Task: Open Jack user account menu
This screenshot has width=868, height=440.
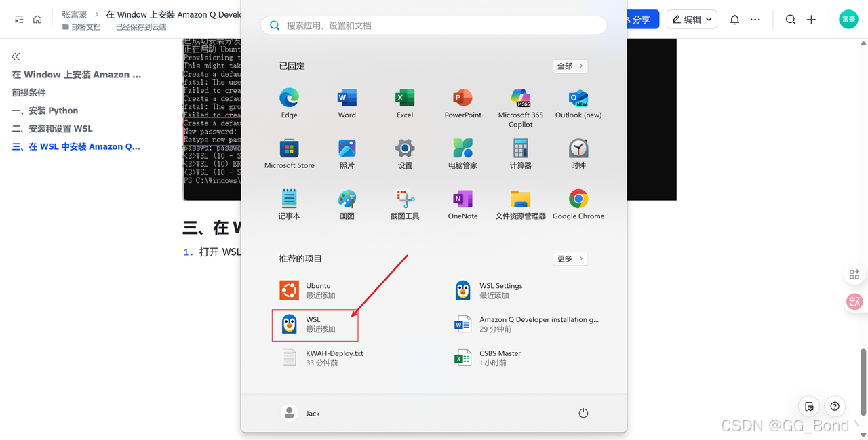Action: pos(300,413)
